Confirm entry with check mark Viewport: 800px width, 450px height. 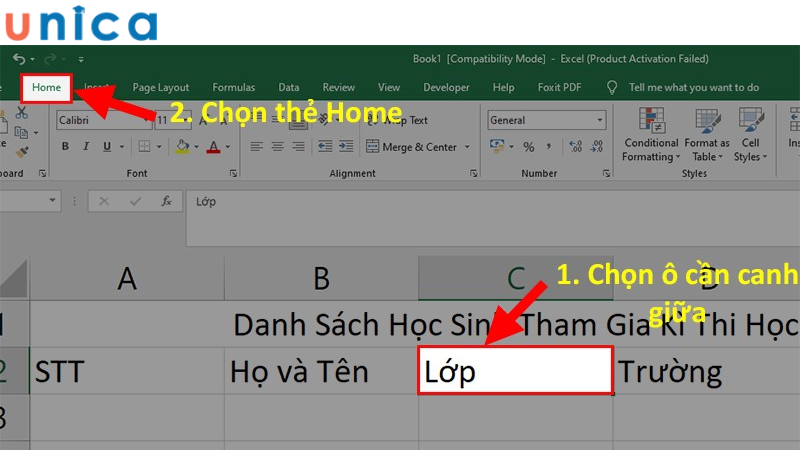coord(135,202)
